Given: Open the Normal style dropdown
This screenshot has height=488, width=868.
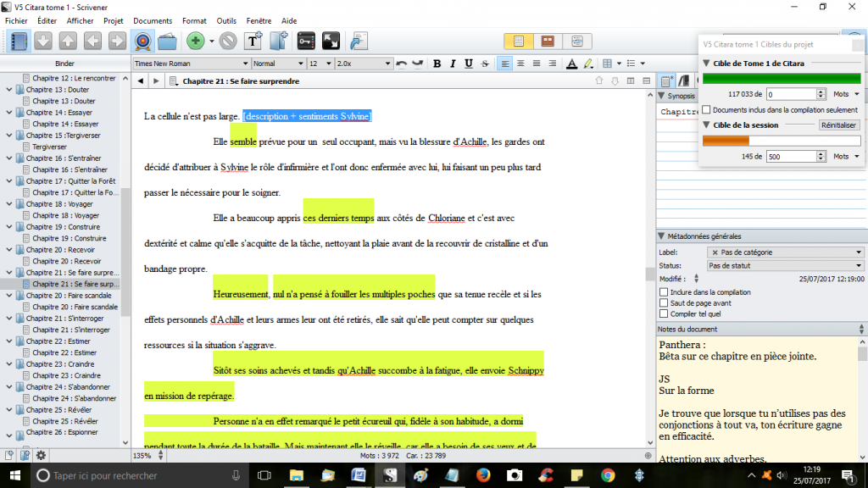Looking at the screenshot, I should pos(278,64).
